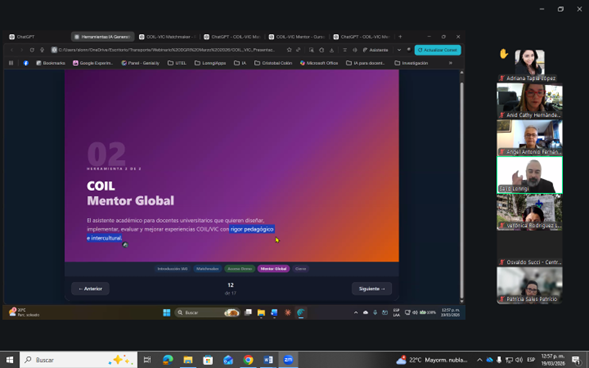Open the COIL-VIC Mentor browser tab

tap(297, 37)
